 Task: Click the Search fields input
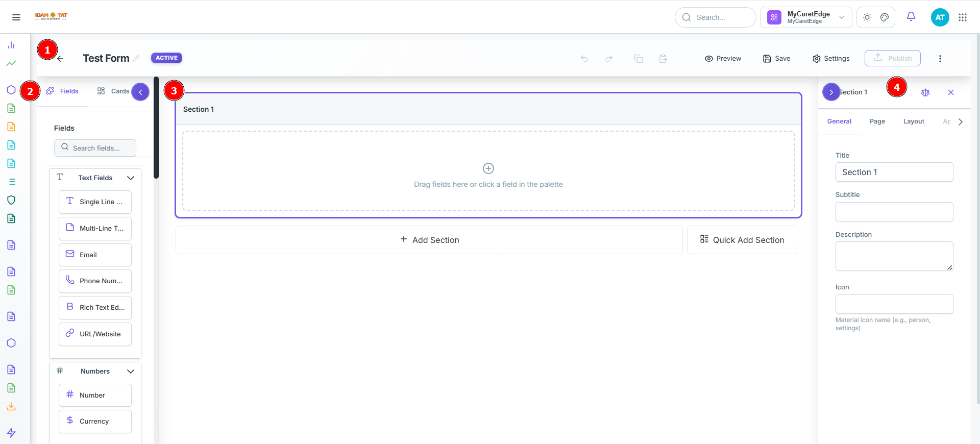click(95, 148)
